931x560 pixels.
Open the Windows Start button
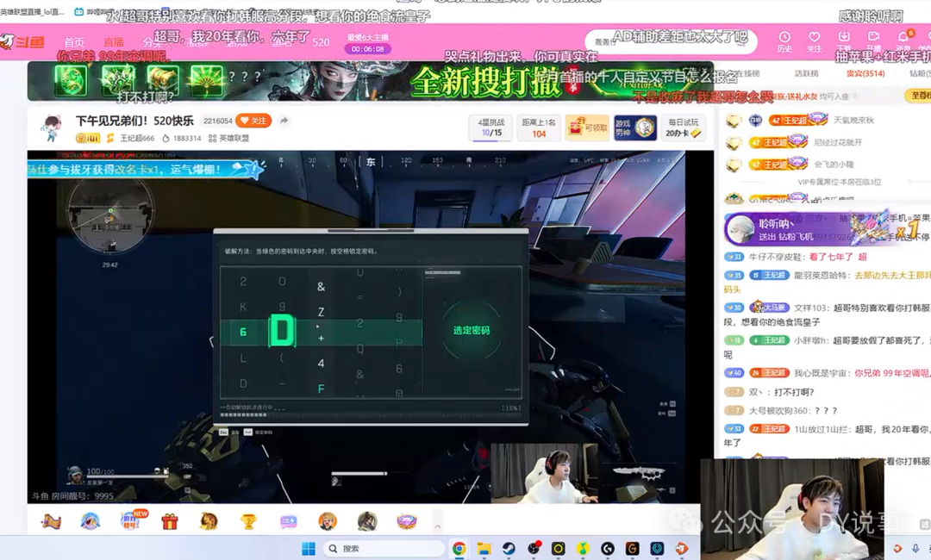tap(309, 549)
